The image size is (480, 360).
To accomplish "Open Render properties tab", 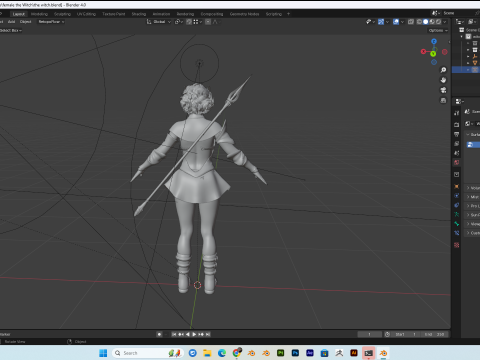I will [x=457, y=125].
